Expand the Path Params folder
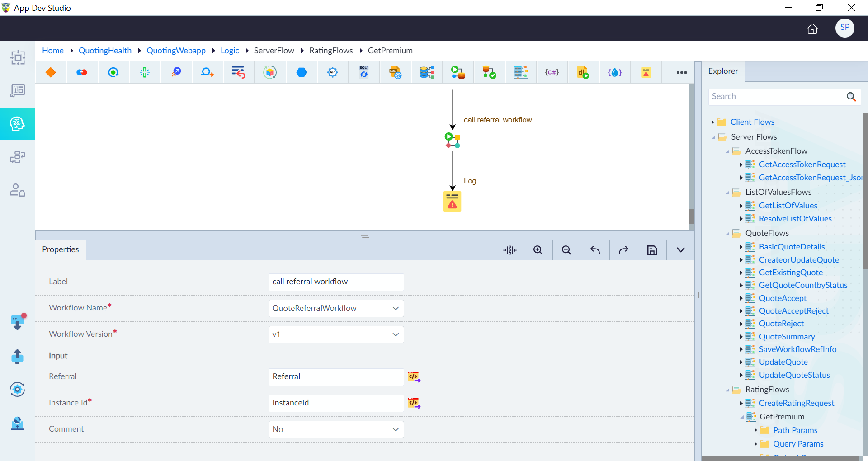 (x=755, y=430)
